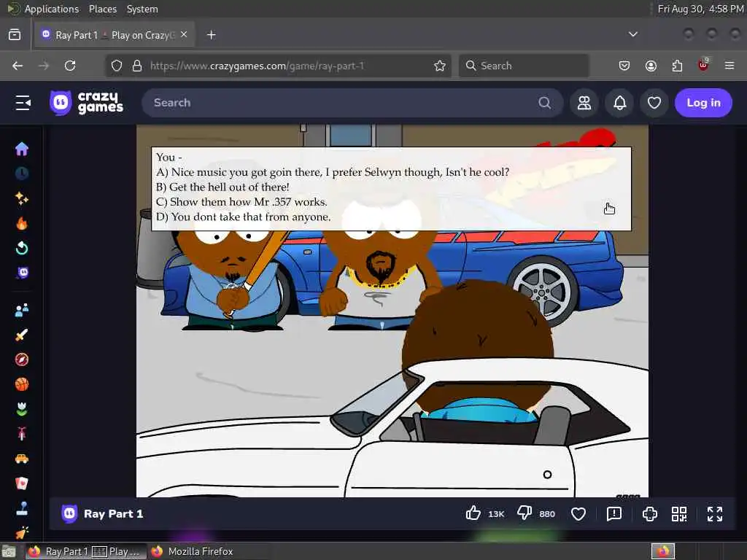The width and height of the screenshot is (747, 560).
Task: Switch to Mozilla Firefox taskbar window
Action: click(x=193, y=551)
